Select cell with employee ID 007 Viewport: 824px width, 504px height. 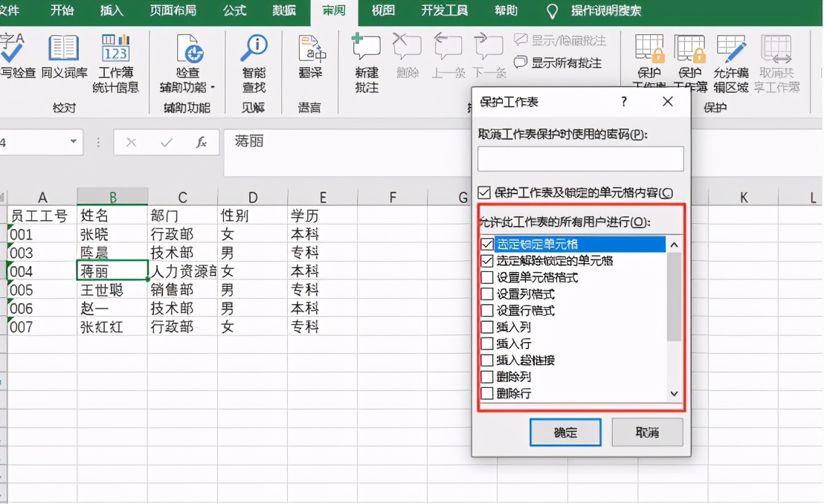pos(42,327)
